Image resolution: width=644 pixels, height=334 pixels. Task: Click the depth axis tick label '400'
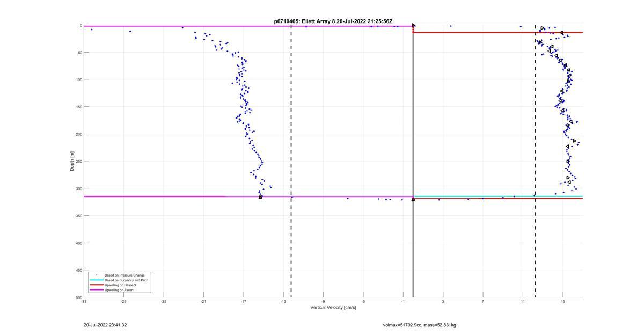pos(79,243)
